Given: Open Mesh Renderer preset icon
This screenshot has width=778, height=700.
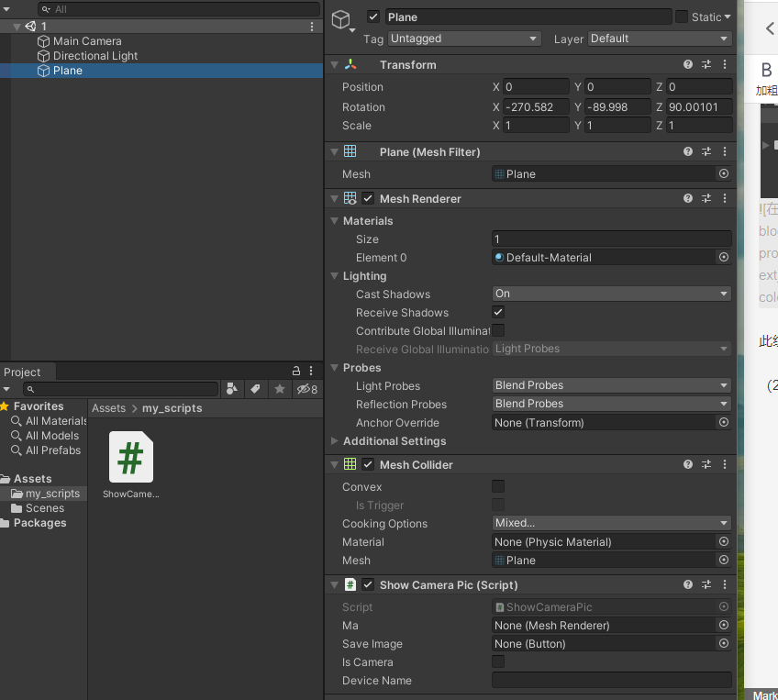Looking at the screenshot, I should (x=706, y=198).
